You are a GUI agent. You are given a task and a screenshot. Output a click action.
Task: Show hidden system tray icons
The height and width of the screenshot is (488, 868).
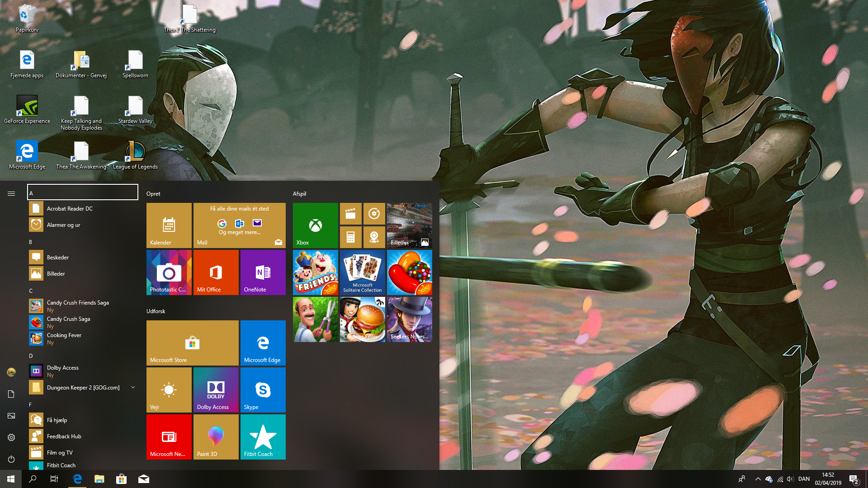tap(758, 479)
